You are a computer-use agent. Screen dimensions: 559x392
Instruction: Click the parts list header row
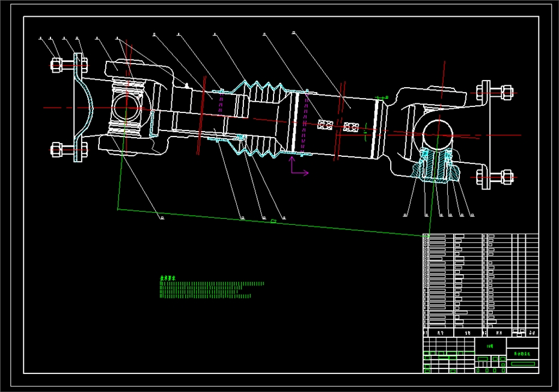(x=481, y=332)
